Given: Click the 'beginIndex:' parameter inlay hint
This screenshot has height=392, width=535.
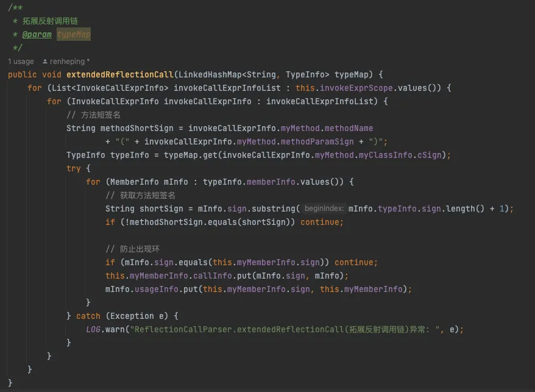Looking at the screenshot, I should [x=324, y=208].
